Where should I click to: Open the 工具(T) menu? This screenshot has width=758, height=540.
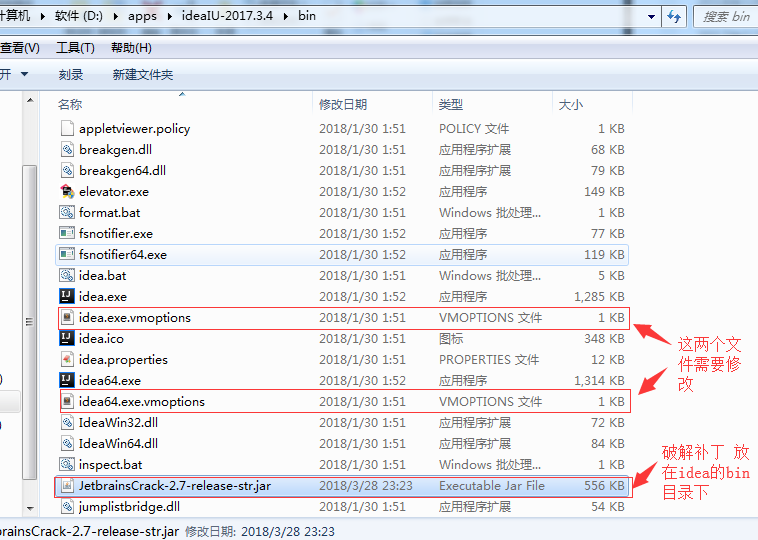click(75, 48)
